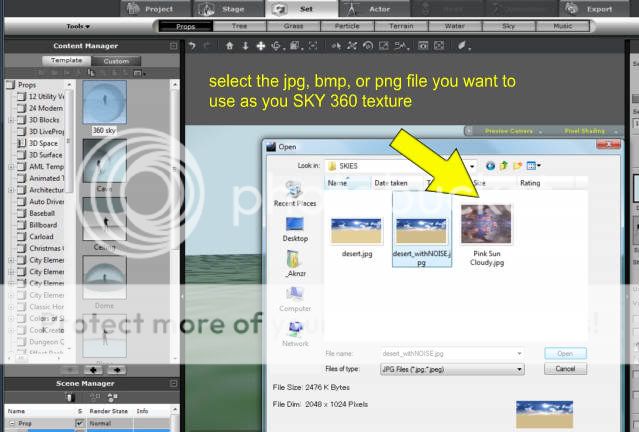Open the _Aknzr folder shortcut
This screenshot has width=639, height=432.
click(x=295, y=264)
